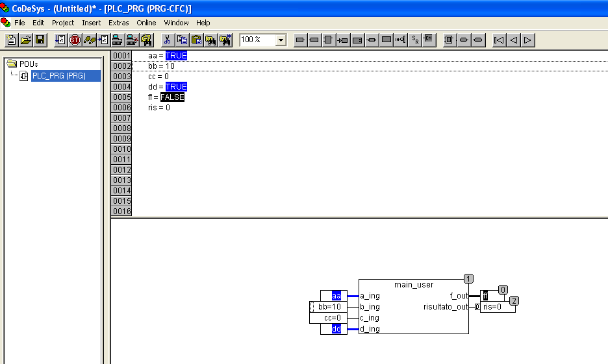
Task: Open a project with the folder icon
Action: [25, 40]
